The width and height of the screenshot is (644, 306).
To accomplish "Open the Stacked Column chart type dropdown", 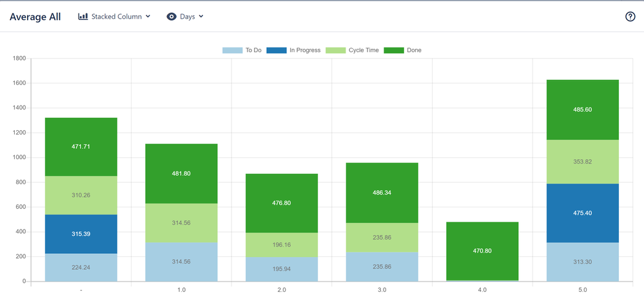I will pyautogui.click(x=115, y=16).
